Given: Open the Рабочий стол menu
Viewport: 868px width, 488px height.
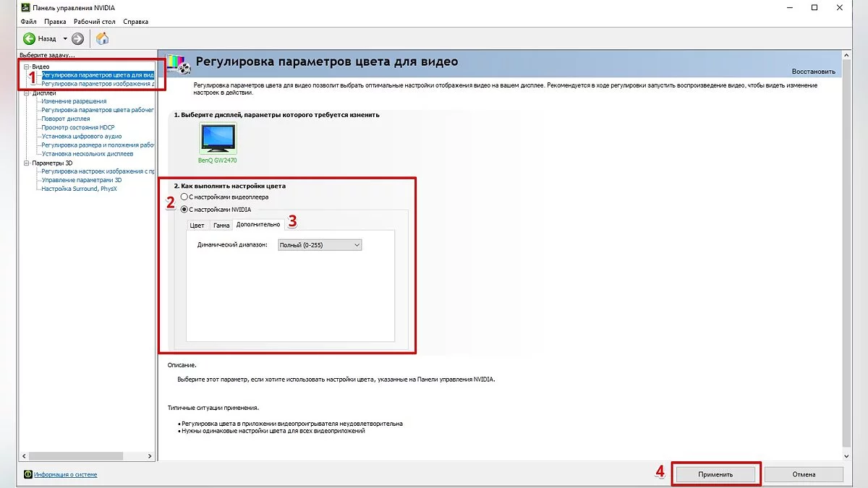Looking at the screenshot, I should click(94, 22).
